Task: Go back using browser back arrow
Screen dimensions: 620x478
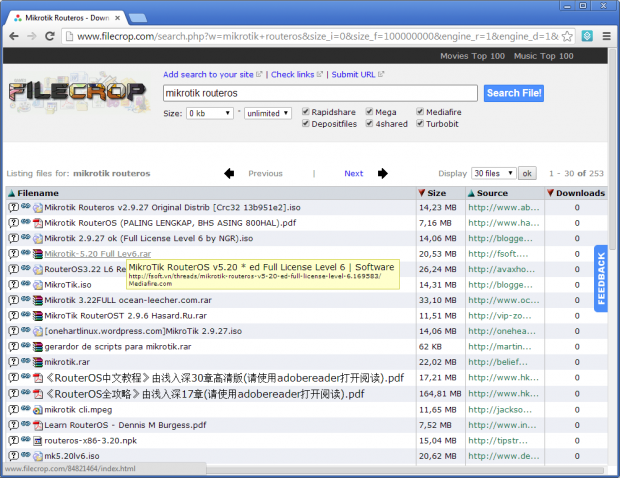Action: pyautogui.click(x=14, y=36)
